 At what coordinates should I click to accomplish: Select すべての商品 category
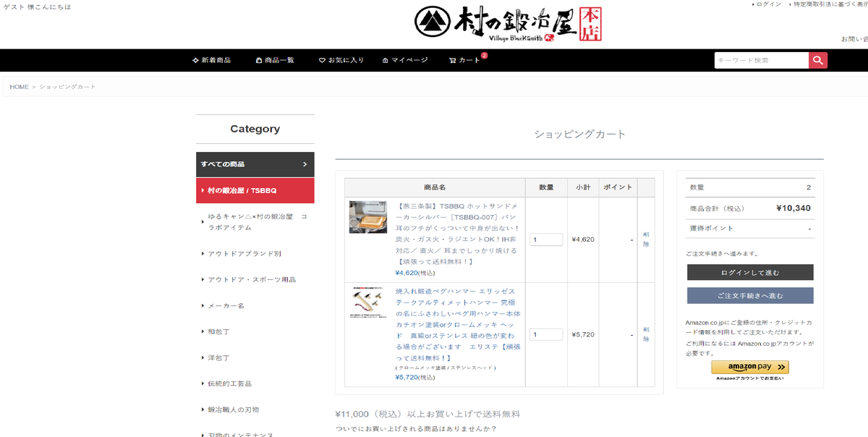(x=255, y=164)
